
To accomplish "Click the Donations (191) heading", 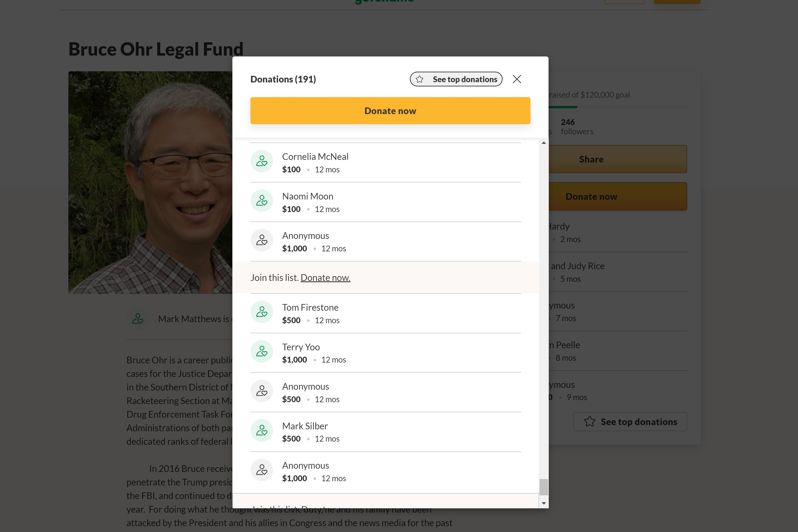I will pyautogui.click(x=283, y=79).
